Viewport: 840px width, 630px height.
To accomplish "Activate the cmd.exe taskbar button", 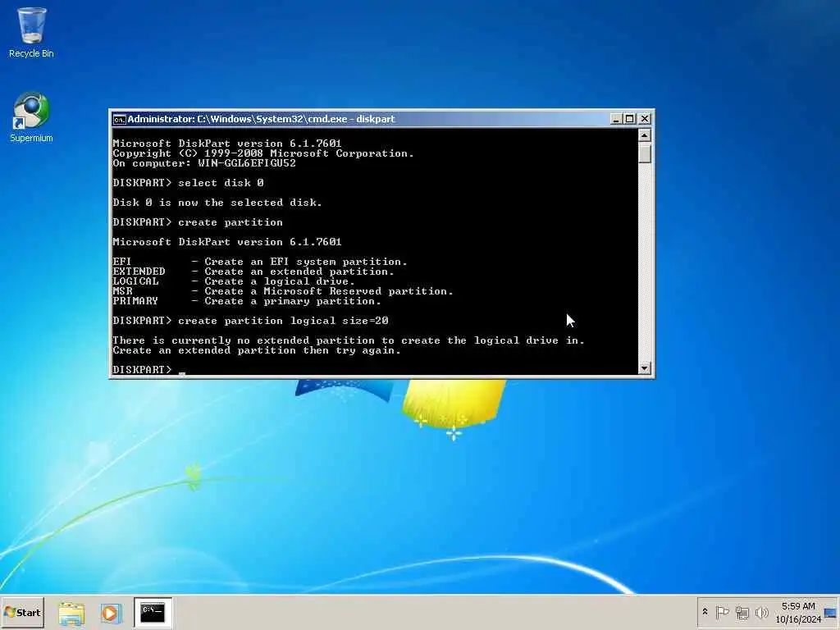I will (x=153, y=612).
